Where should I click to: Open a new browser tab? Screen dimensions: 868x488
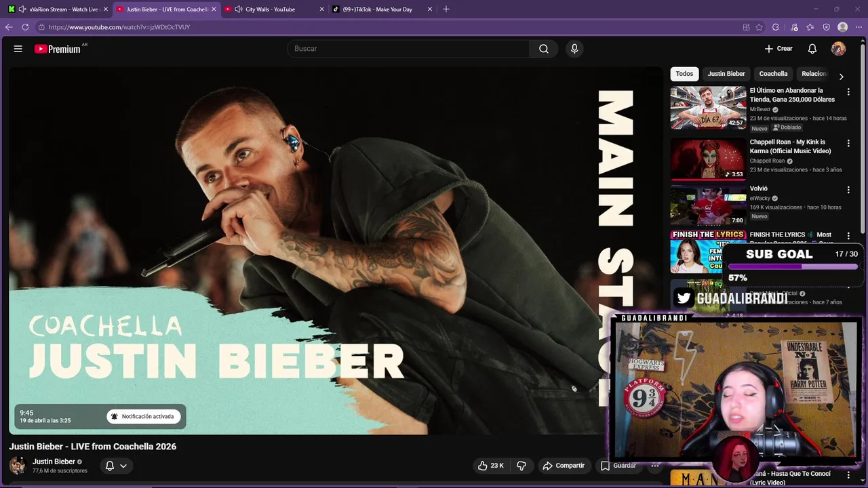point(446,9)
